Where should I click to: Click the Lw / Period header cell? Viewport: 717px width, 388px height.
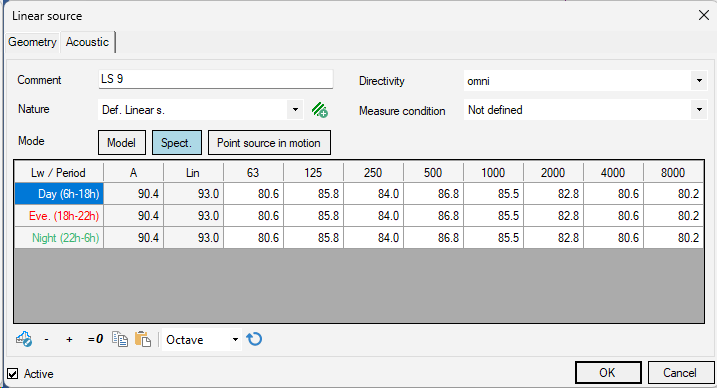click(59, 173)
